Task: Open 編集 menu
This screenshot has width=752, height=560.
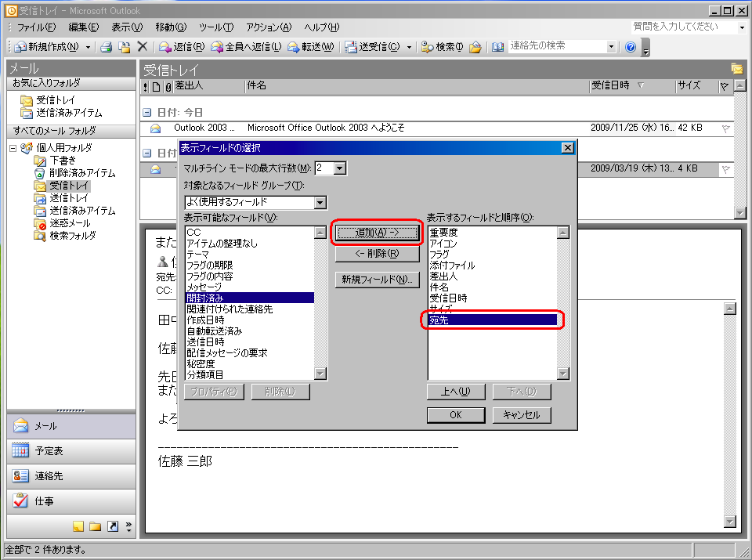Action: (84, 27)
